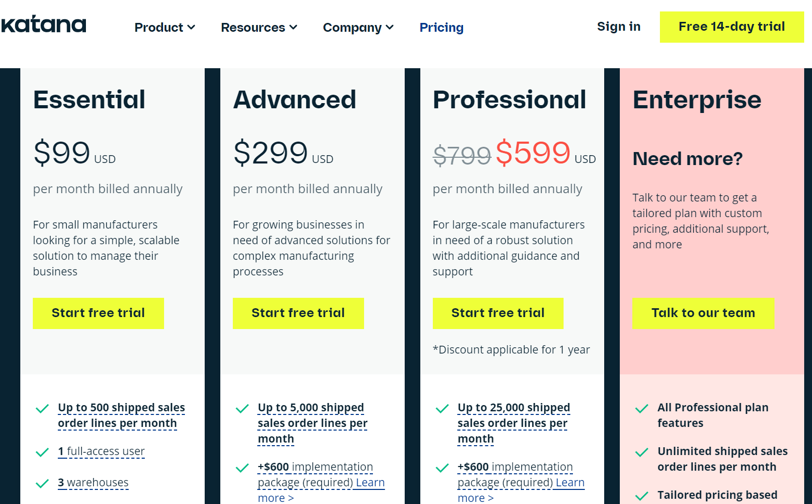This screenshot has width=812, height=504.
Task: Click checkmark next to 3 warehouses
Action: point(42,484)
